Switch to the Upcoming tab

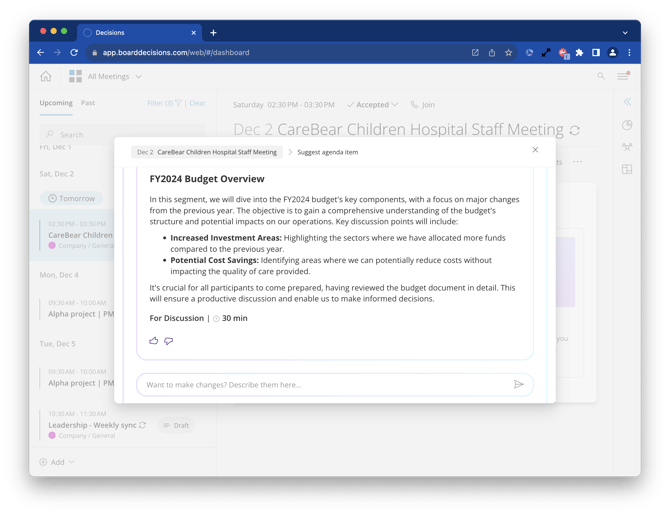pos(56,103)
